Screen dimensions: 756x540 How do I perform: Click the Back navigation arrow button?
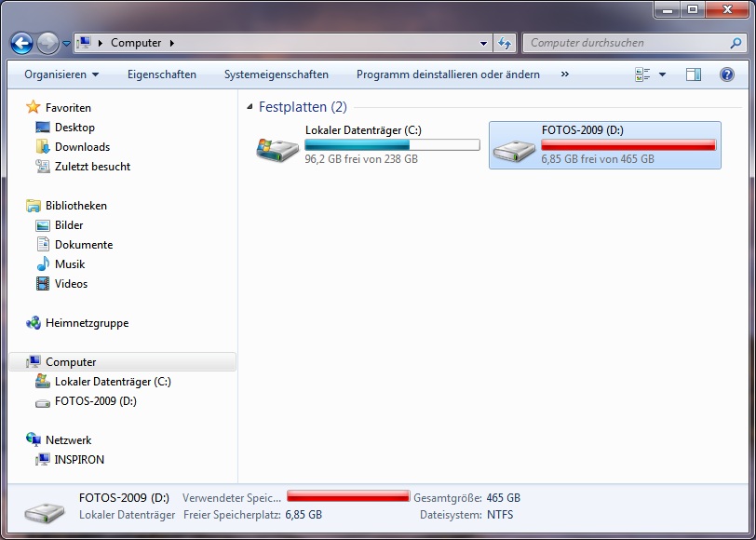(x=21, y=43)
